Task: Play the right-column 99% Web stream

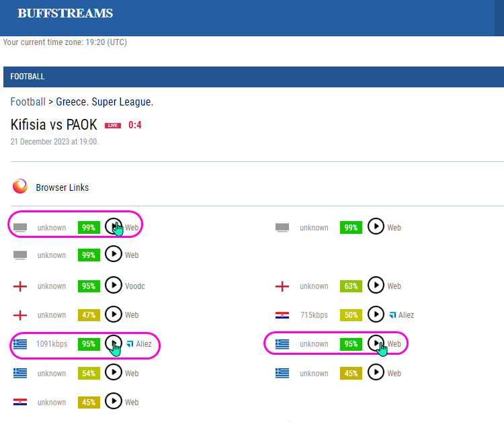Action: click(376, 226)
